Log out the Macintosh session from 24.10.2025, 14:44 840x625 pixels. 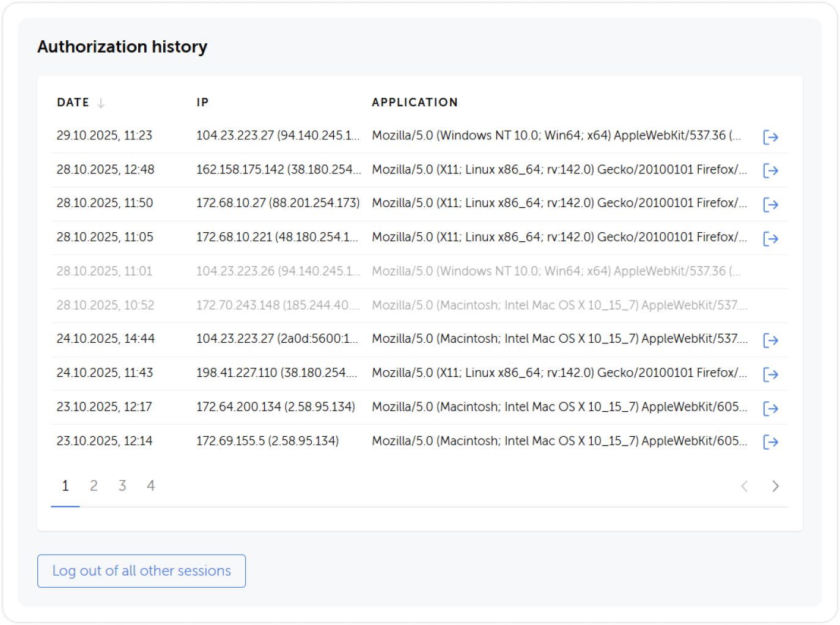[x=771, y=340]
